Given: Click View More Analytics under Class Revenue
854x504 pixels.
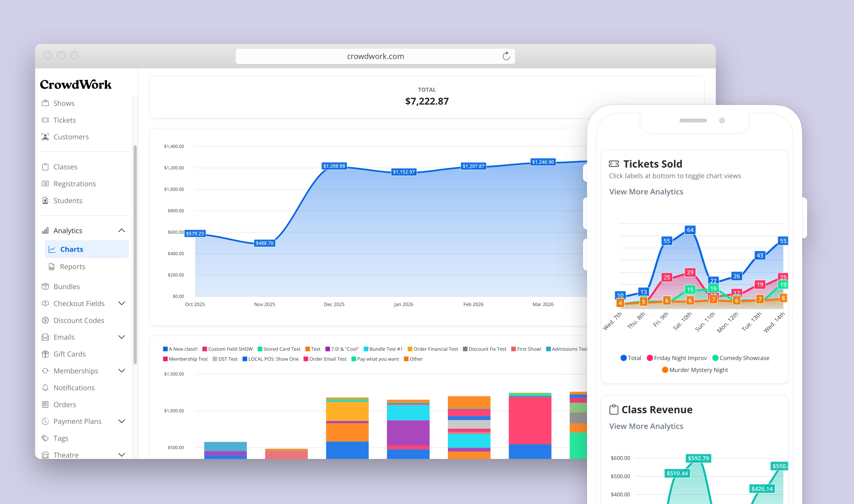Looking at the screenshot, I should [646, 426].
